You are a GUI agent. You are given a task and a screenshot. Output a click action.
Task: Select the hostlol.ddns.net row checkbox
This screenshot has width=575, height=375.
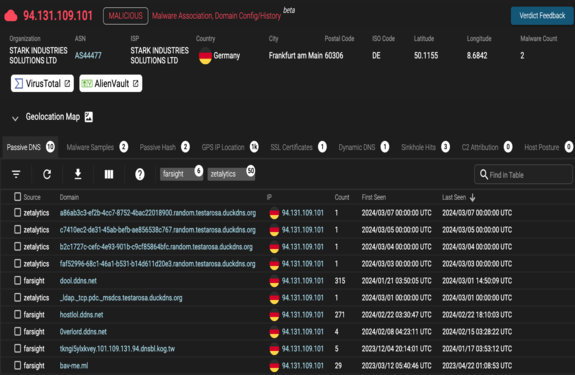click(x=17, y=314)
